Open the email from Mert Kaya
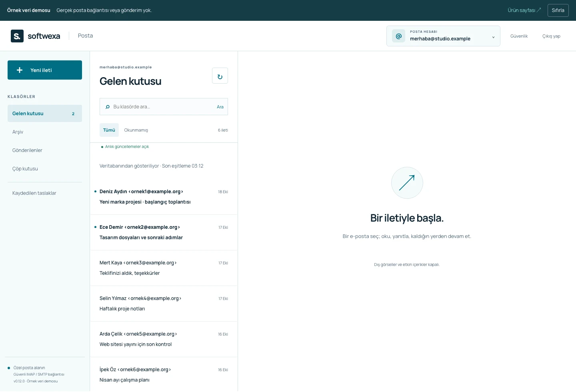Image resolution: width=576 pixels, height=392 pixels. 164,268
